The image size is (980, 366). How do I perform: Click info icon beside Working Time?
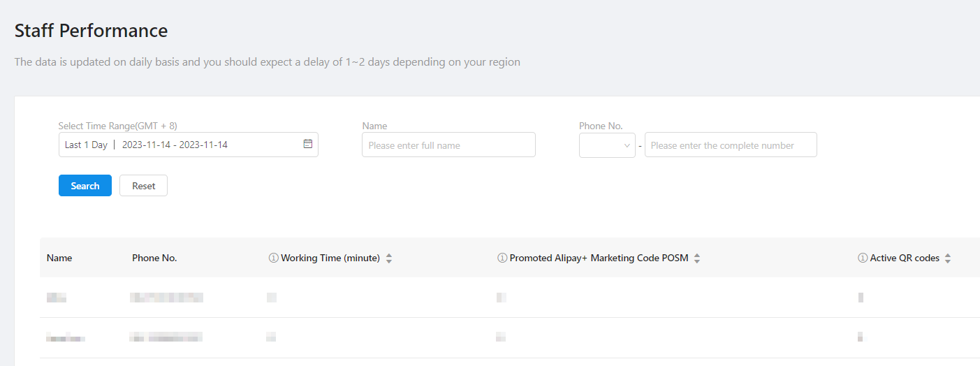pos(274,258)
